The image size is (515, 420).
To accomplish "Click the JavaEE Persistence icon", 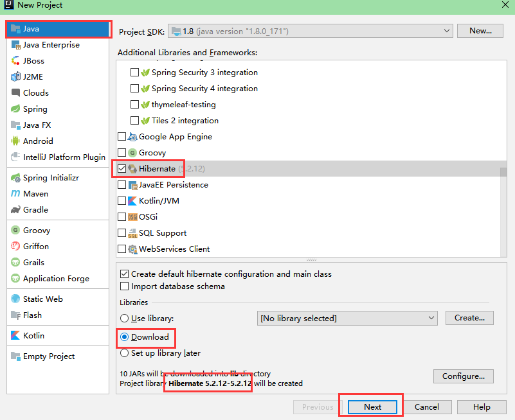I will [x=132, y=185].
